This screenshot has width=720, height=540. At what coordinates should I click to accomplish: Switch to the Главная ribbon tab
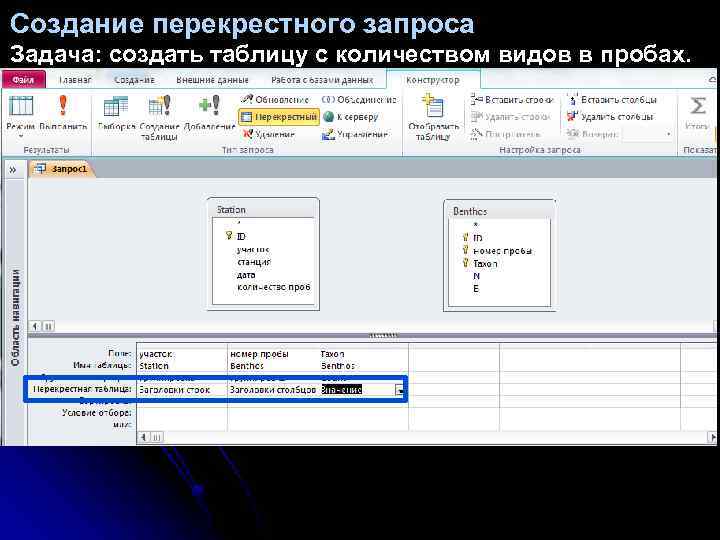(x=75, y=80)
